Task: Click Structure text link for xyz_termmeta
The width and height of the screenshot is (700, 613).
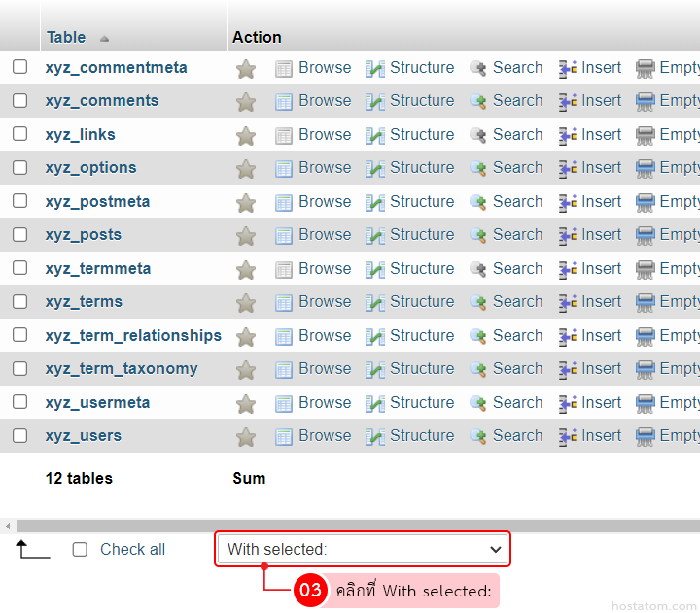Action: click(x=422, y=269)
